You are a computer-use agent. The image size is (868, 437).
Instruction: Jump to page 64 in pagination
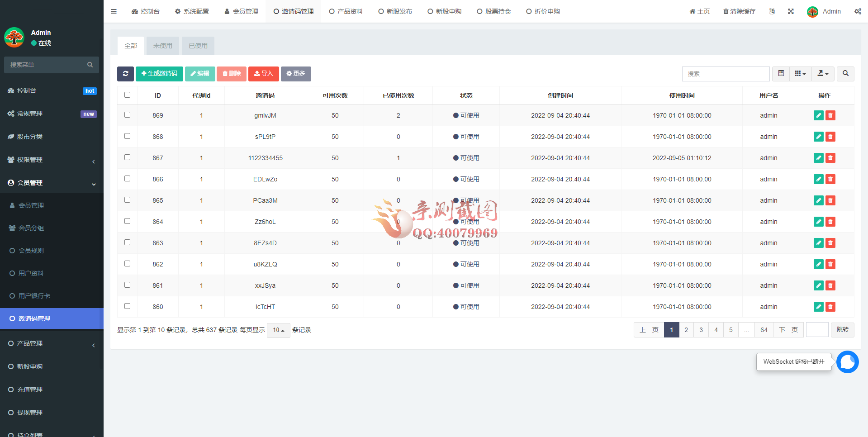764,330
